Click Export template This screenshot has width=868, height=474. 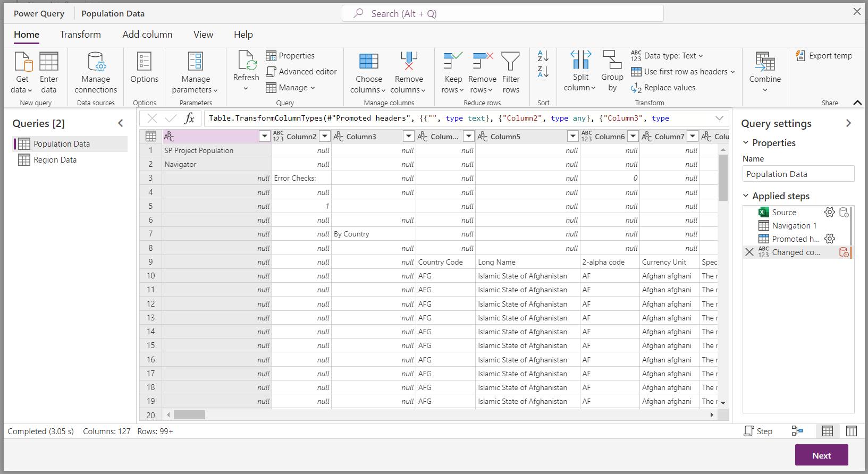(x=824, y=56)
